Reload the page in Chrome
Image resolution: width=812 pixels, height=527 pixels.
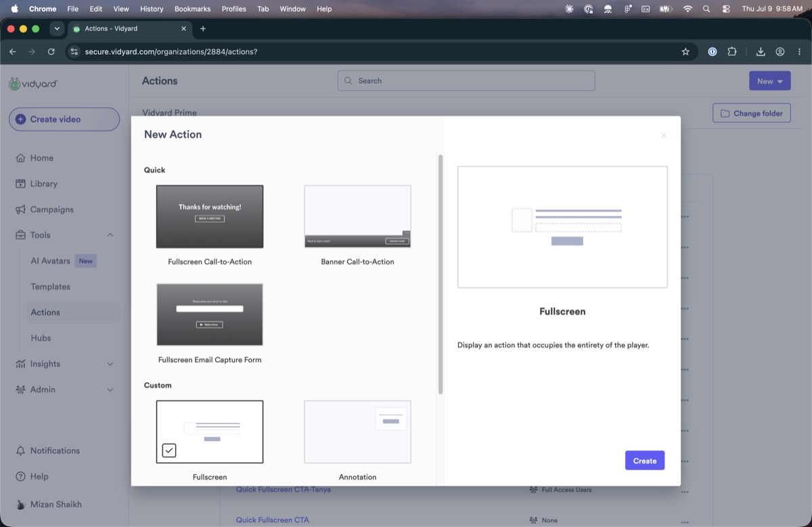[x=51, y=51]
